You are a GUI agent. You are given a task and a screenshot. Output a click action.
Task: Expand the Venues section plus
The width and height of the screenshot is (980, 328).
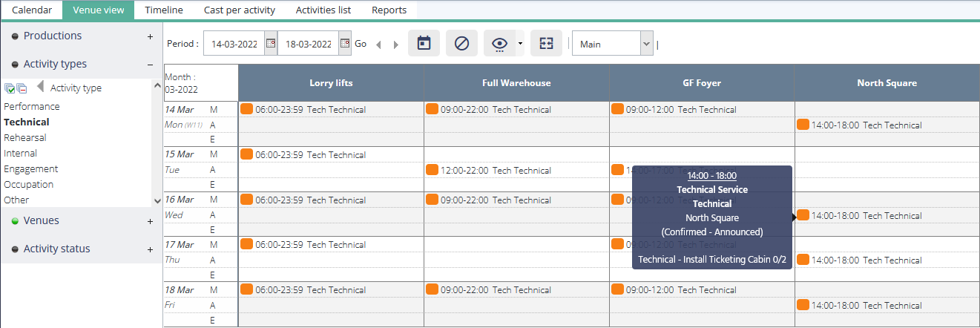[150, 221]
